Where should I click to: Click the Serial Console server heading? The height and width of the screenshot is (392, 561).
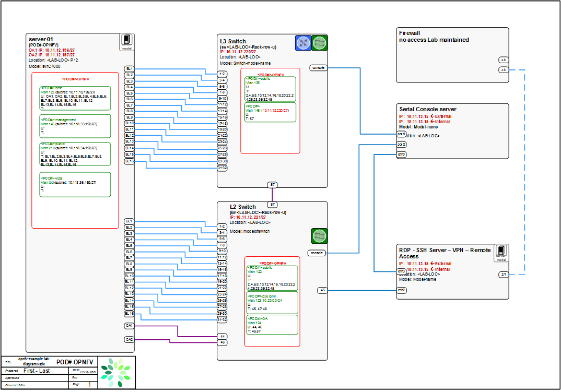(x=427, y=109)
